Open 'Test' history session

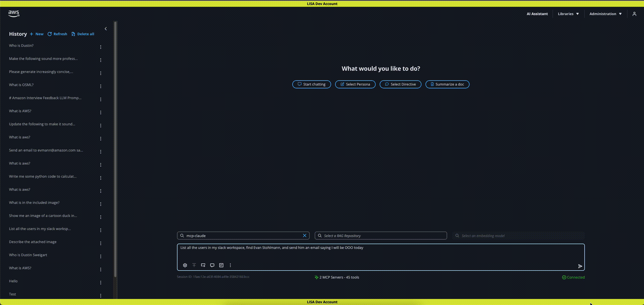tap(12, 294)
